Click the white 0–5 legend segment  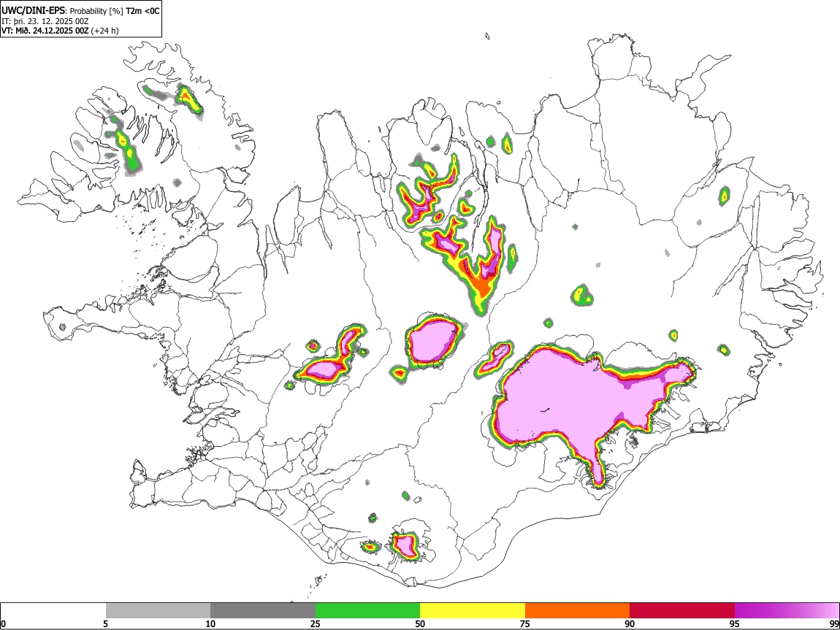click(53, 610)
